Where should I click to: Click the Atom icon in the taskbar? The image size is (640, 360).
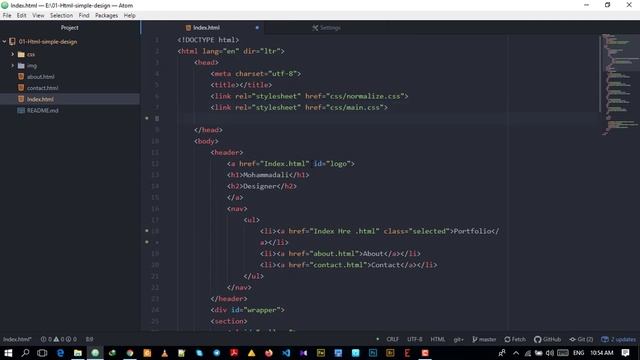click(95, 353)
